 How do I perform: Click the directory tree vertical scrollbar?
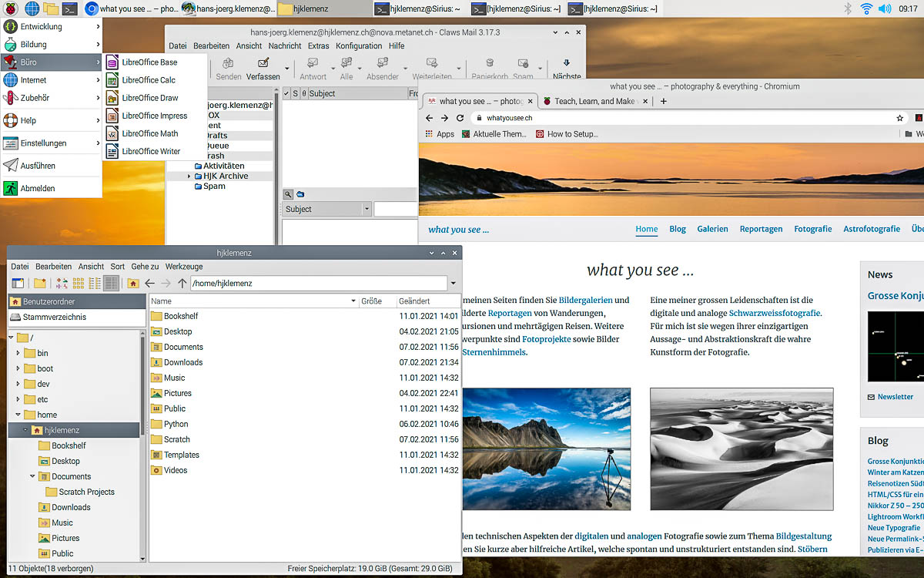tap(143, 447)
